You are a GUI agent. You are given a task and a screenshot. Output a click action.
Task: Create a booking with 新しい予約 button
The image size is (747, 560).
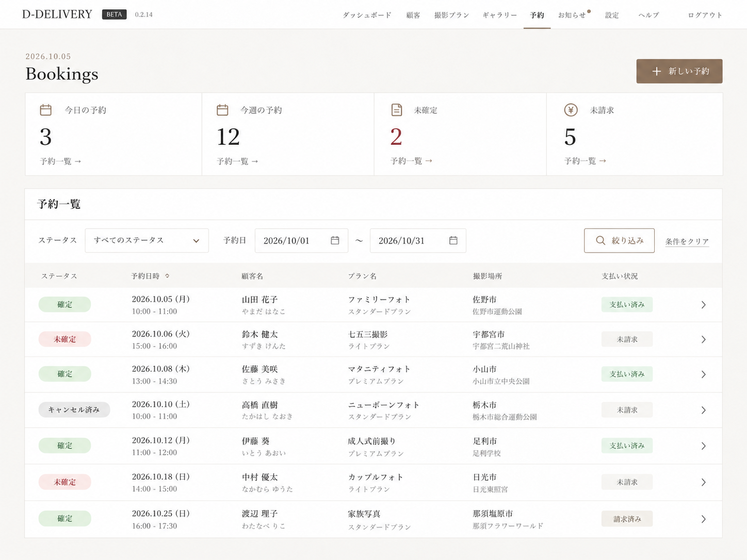click(679, 71)
